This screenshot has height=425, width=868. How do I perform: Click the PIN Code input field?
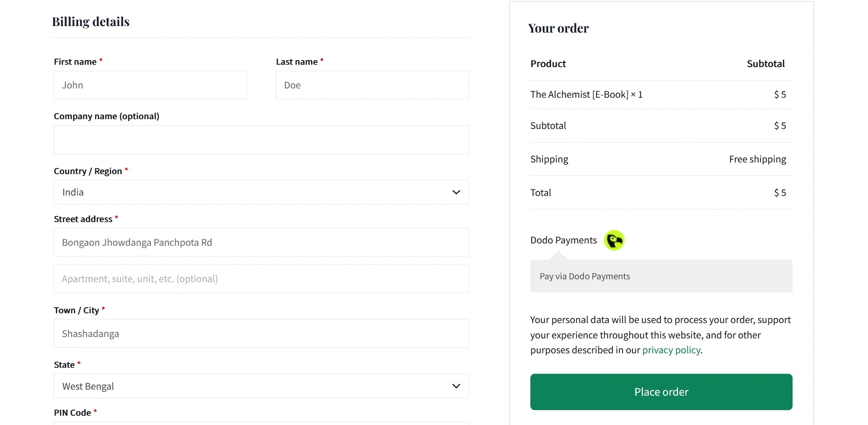point(261,423)
